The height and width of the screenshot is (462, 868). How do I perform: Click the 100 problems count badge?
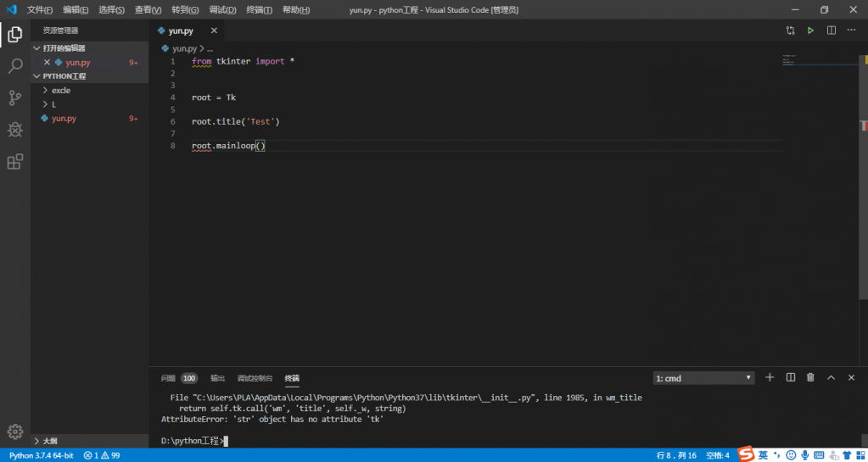tap(189, 378)
